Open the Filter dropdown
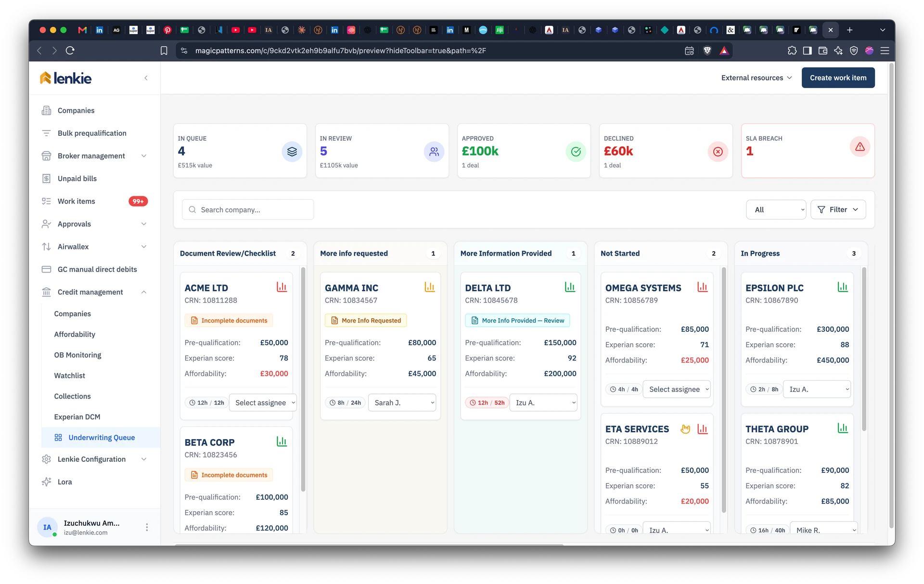 pyautogui.click(x=838, y=209)
